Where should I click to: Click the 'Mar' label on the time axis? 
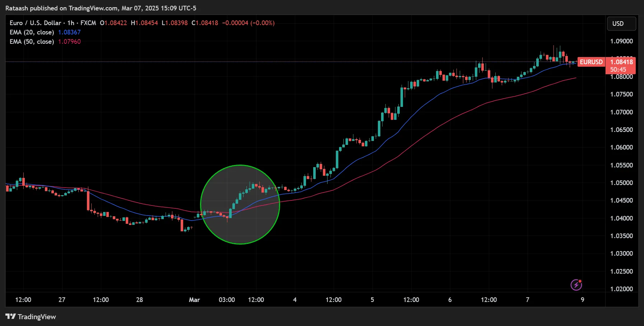point(194,300)
